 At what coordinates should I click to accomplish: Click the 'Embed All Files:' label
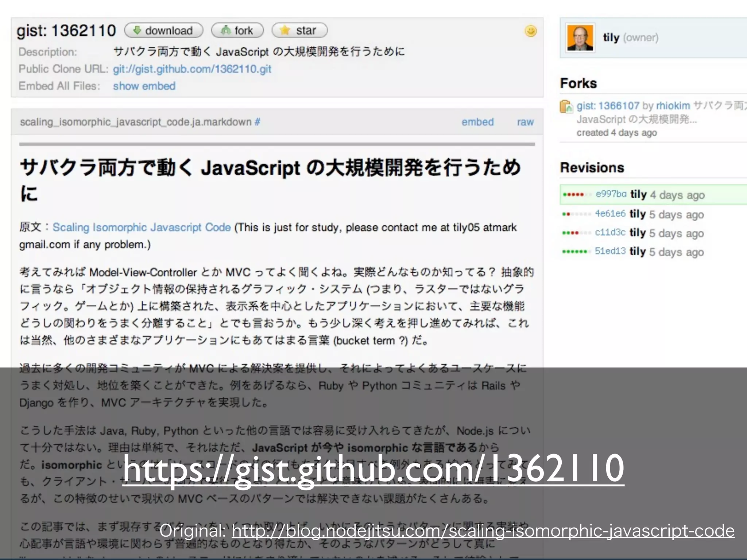point(59,86)
